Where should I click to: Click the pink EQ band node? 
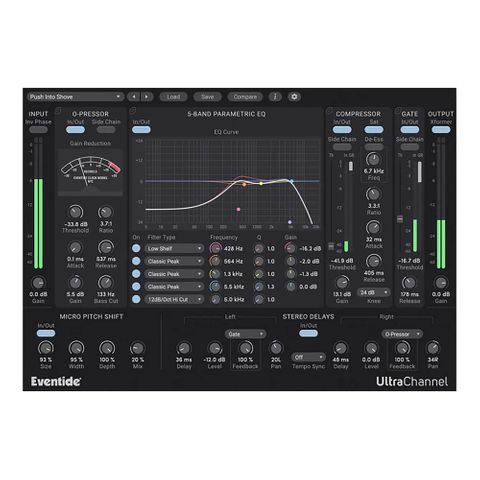238,209
